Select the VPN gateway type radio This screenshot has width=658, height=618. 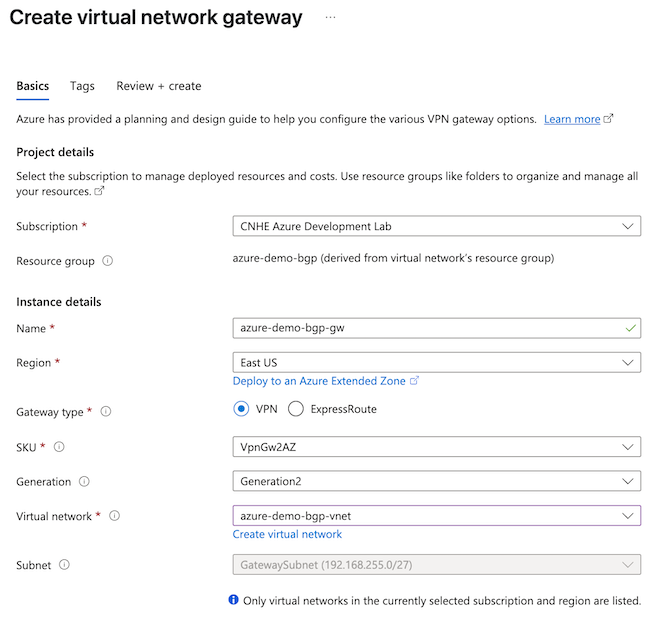(241, 409)
